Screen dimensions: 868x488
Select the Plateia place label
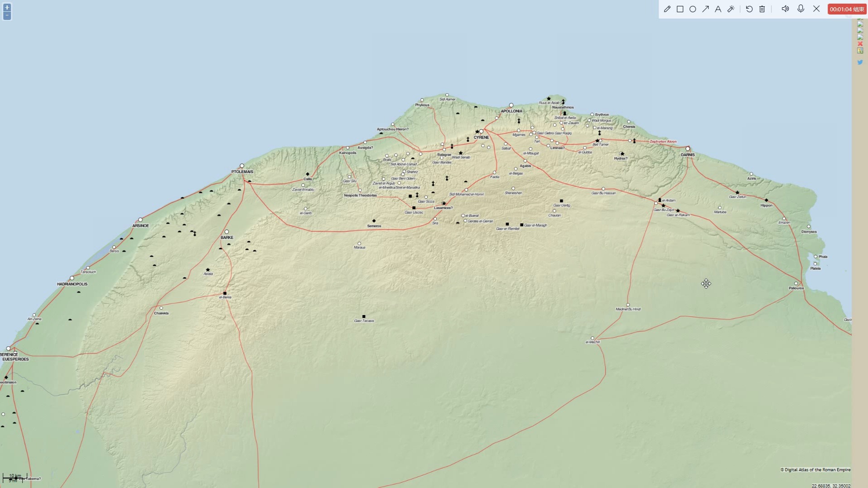pyautogui.click(x=815, y=268)
